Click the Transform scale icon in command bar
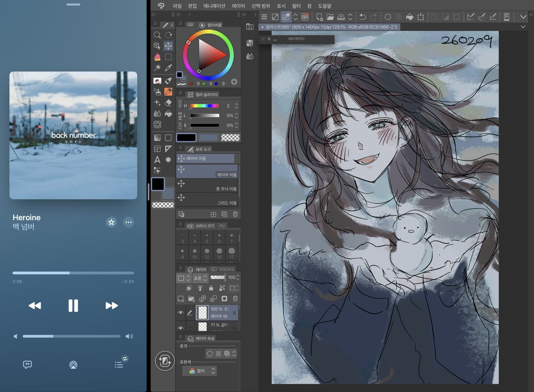The height and width of the screenshot is (392, 534). [421, 17]
